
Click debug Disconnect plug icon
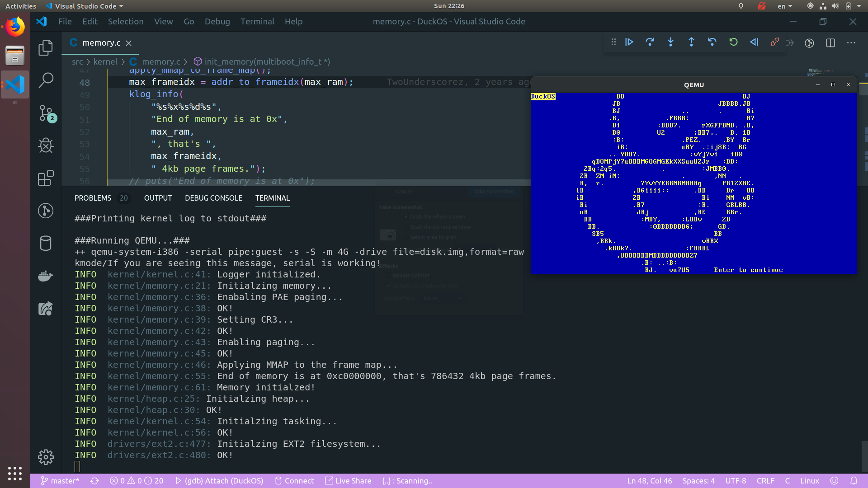774,42
